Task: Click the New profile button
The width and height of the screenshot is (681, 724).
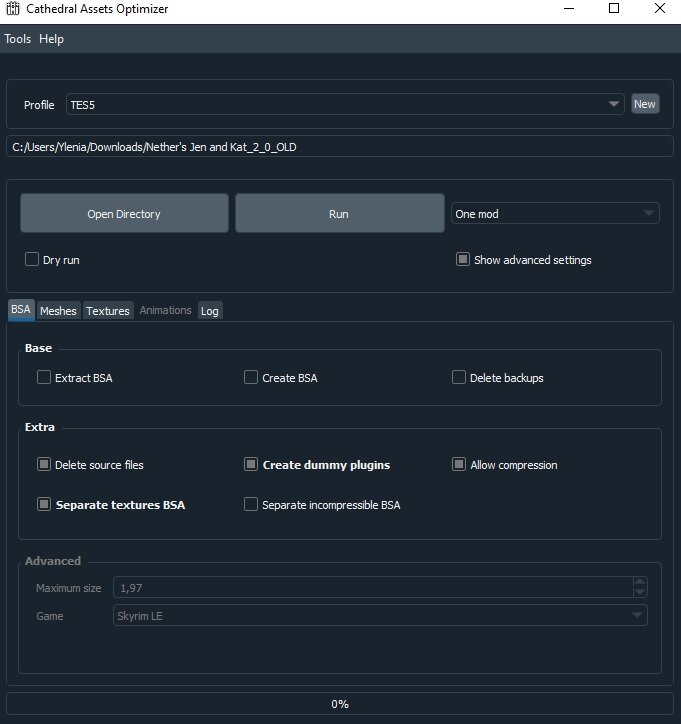Action: point(645,104)
